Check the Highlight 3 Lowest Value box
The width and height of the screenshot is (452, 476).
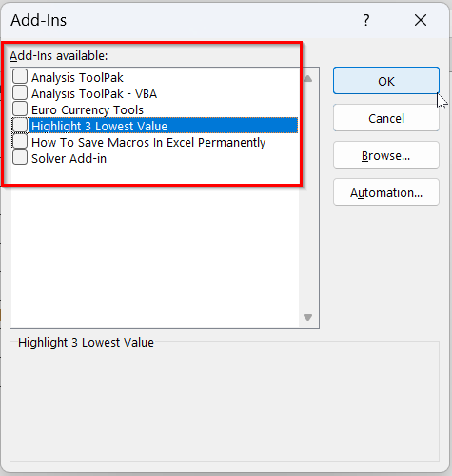click(x=20, y=125)
